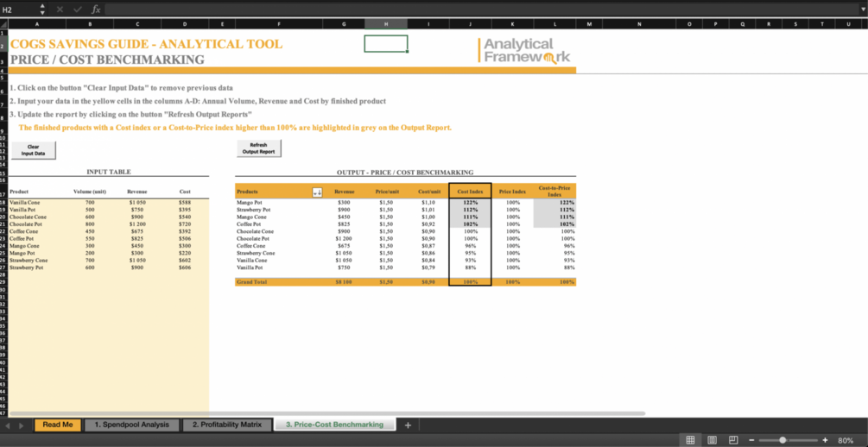Expand the formula bar with right-end arrow
The width and height of the screenshot is (868, 447).
coord(863,9)
